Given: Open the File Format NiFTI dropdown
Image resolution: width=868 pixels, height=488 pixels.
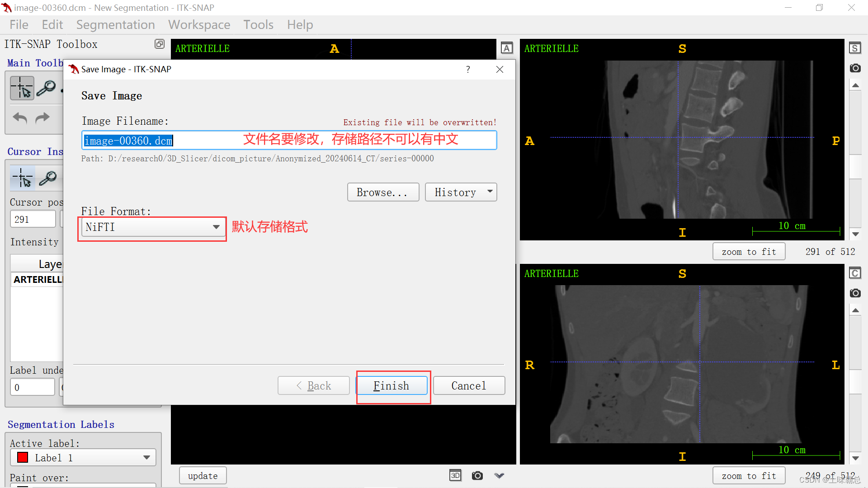Looking at the screenshot, I should pyautogui.click(x=153, y=227).
